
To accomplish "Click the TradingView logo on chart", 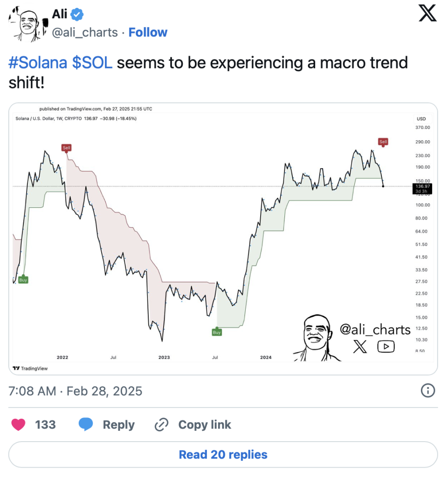I will click(x=30, y=368).
